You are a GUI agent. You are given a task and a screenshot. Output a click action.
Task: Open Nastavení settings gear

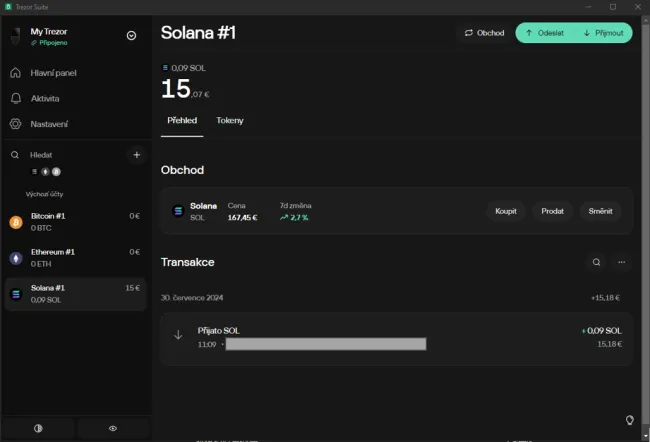[49, 124]
